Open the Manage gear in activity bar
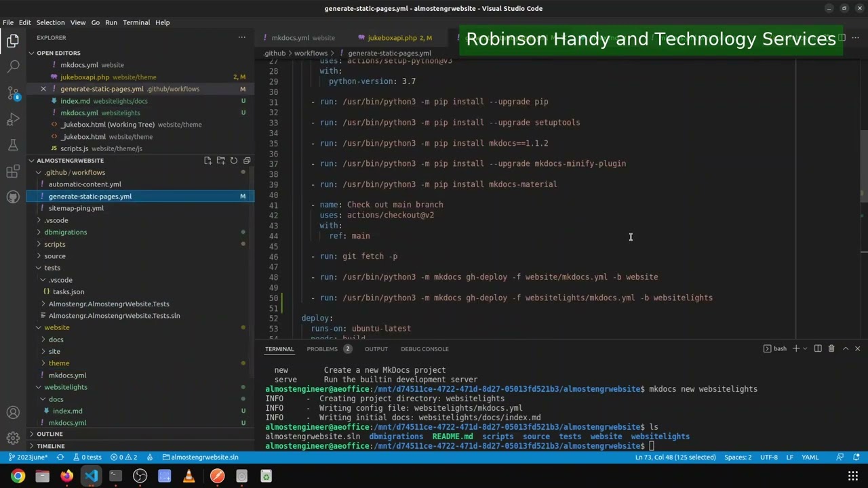The image size is (868, 488). click(13, 439)
